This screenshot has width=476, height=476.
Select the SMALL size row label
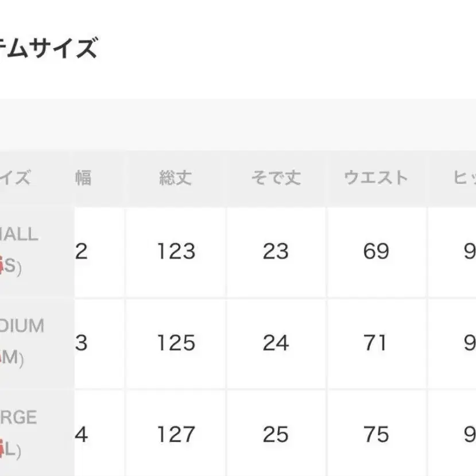19,234
